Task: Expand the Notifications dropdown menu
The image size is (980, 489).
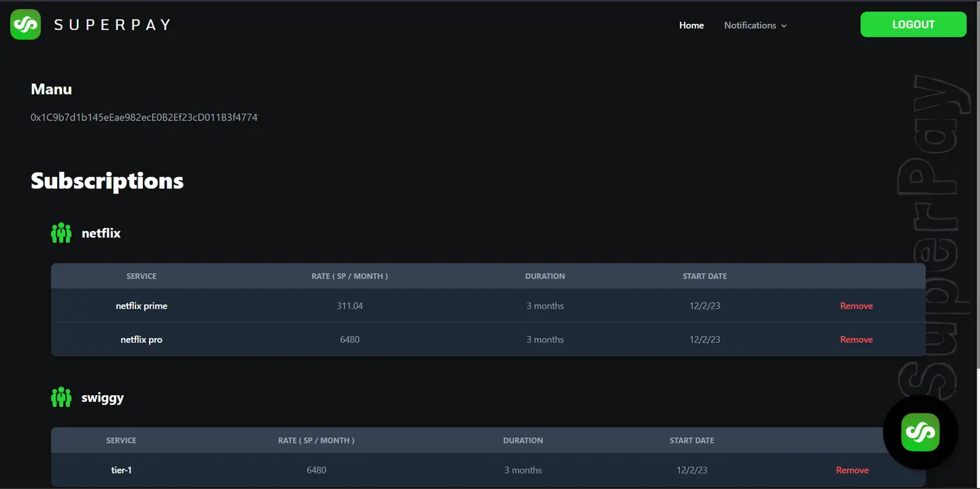Action: 755,25
